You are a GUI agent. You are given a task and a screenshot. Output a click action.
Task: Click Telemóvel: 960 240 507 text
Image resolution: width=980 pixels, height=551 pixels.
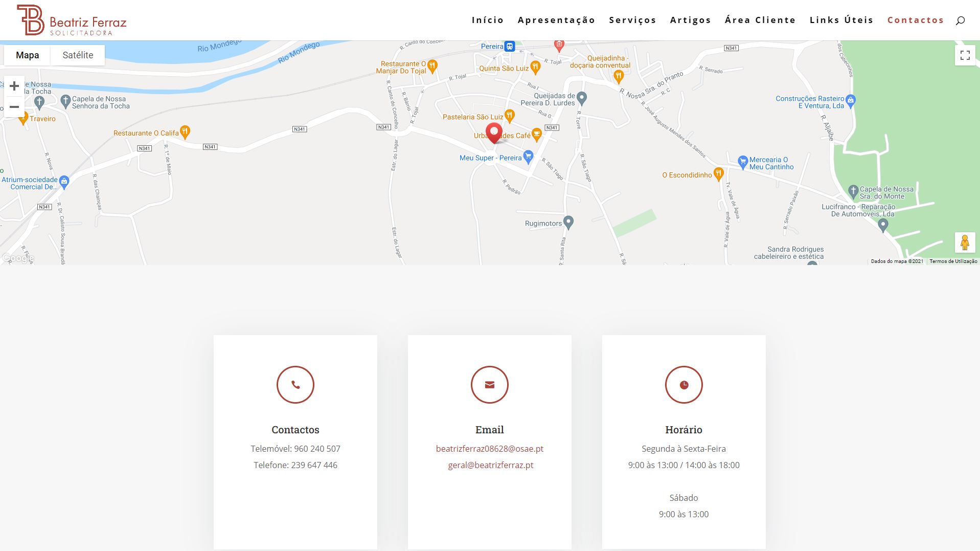295,449
